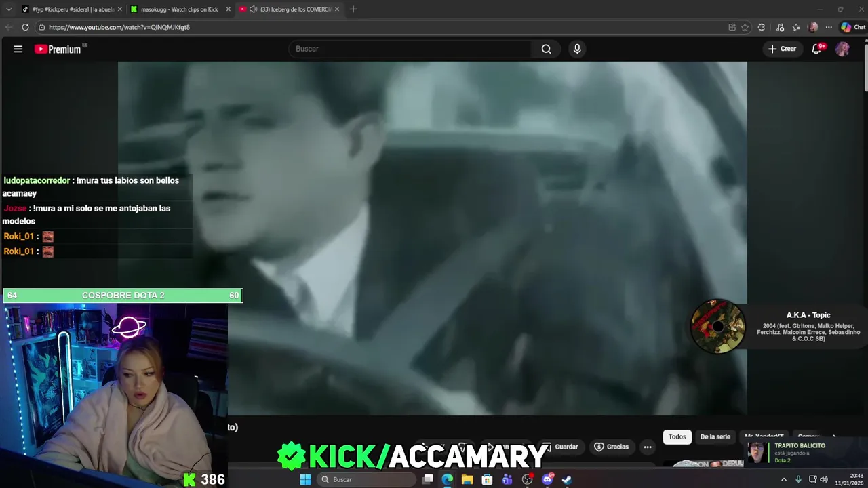The width and height of the screenshot is (868, 488).
Task: Open the media control music icon
Action: [781, 27]
